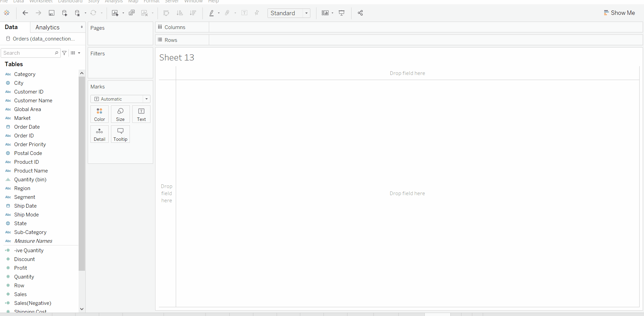Screen dimensions: 644x316
Task: Sort ascending using the toolbar icon
Action: [x=180, y=13]
